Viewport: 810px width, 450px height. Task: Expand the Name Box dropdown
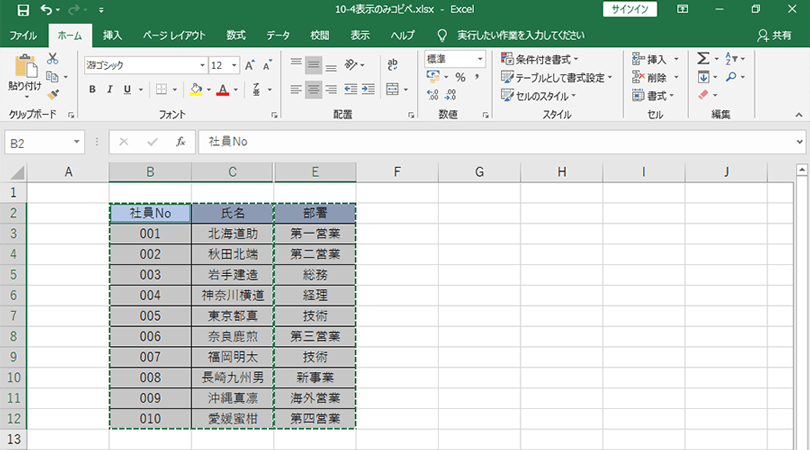pyautogui.click(x=76, y=142)
